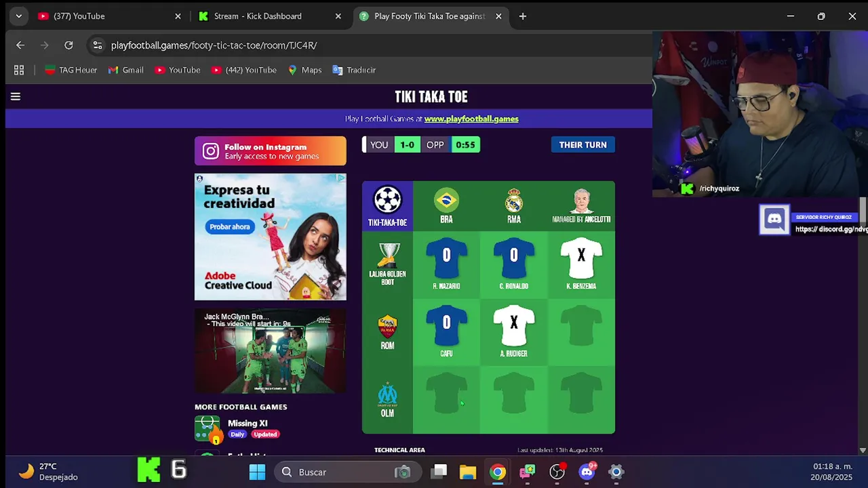The height and width of the screenshot is (488, 868).
Task: Click the Their Turn indicator button
Action: pyautogui.click(x=583, y=144)
